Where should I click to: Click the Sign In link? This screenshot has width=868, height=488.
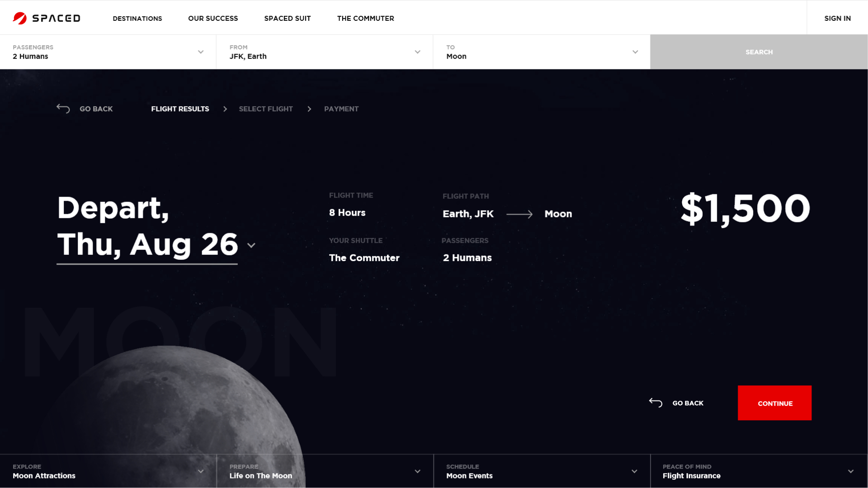[837, 19]
